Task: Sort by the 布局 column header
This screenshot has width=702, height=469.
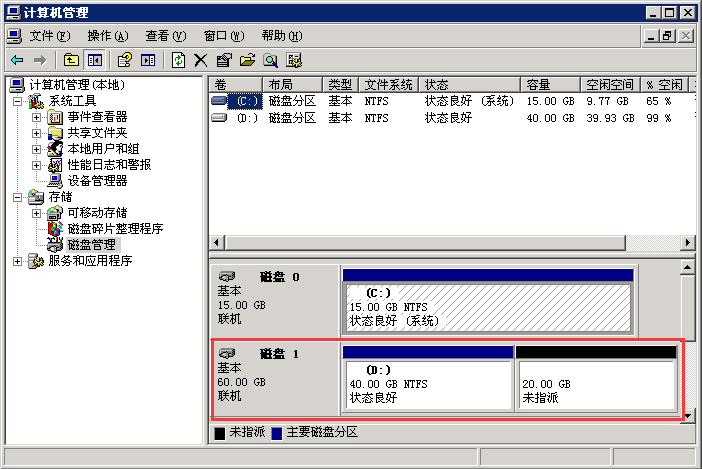Action: click(x=292, y=85)
